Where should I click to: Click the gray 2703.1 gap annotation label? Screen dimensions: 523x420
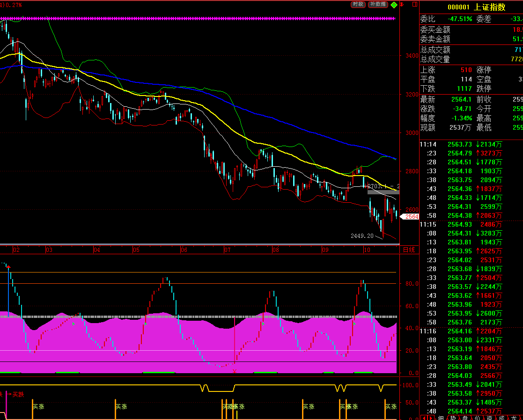(383, 186)
